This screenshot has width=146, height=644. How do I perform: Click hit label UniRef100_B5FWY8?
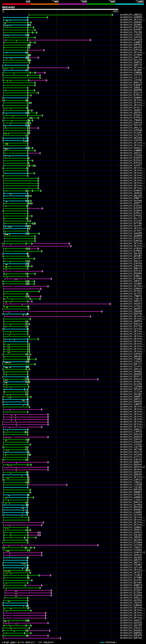(x=131, y=635)
